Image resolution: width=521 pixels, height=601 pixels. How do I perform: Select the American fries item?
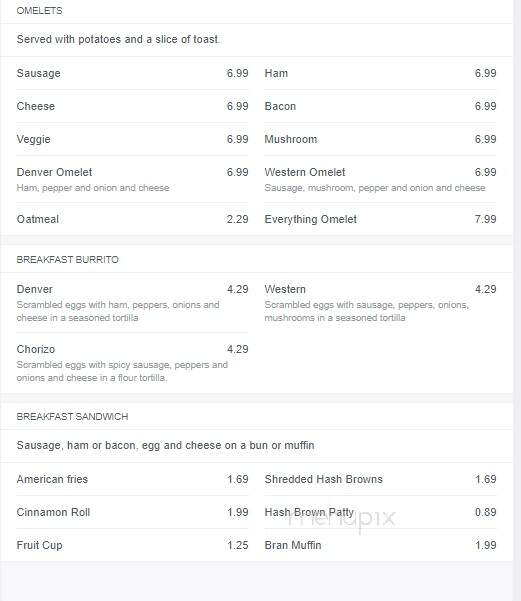132,479
